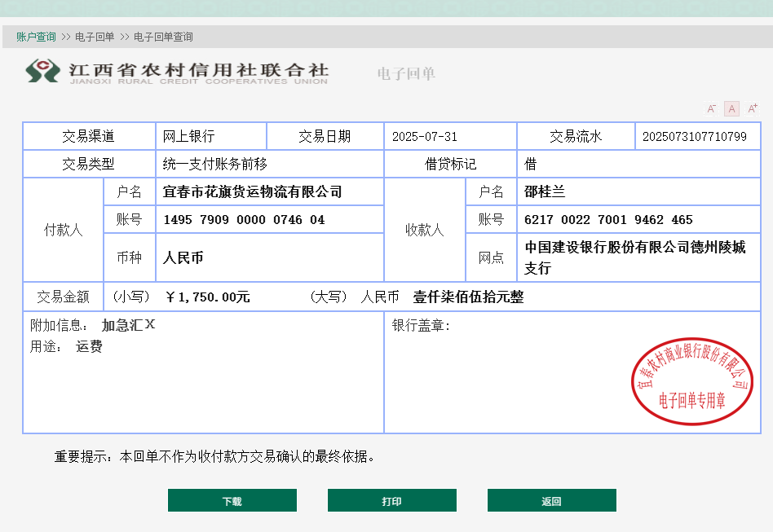Click the increase font size A+ icon
Screen dimensions: 773x532
[753, 108]
